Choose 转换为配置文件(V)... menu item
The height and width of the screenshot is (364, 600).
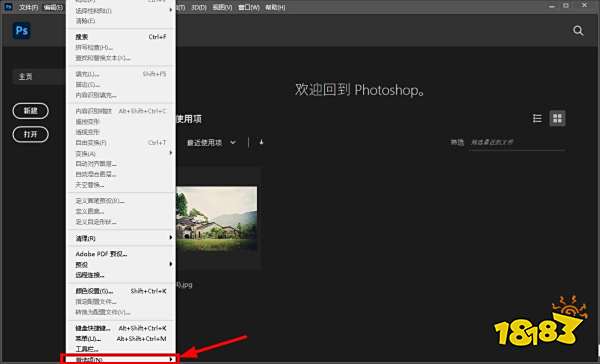pos(121,312)
